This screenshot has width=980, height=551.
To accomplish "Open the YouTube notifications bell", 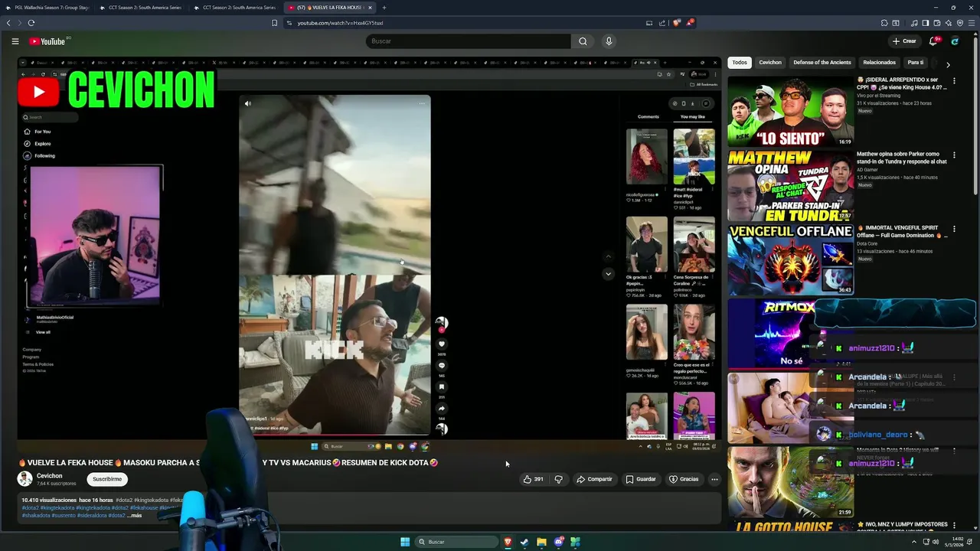I will (933, 41).
